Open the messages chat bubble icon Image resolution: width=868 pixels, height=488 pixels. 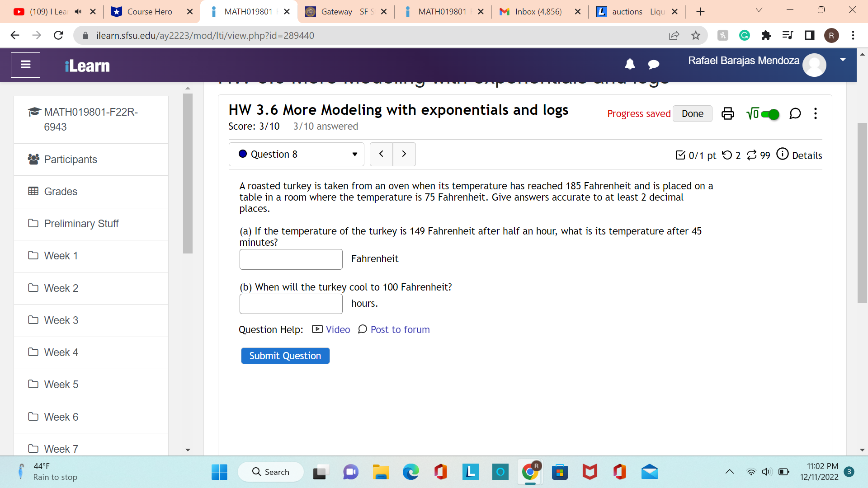pos(653,65)
